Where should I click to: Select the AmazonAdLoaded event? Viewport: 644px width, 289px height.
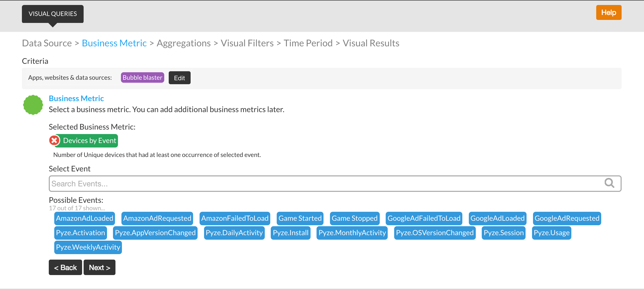point(85,218)
